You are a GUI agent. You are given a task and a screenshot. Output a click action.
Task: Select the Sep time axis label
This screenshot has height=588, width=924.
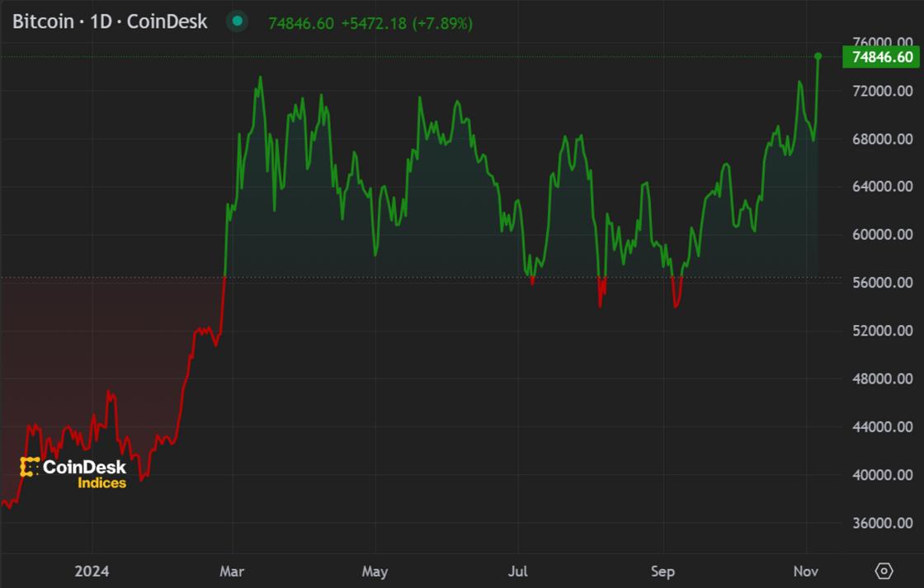[662, 571]
